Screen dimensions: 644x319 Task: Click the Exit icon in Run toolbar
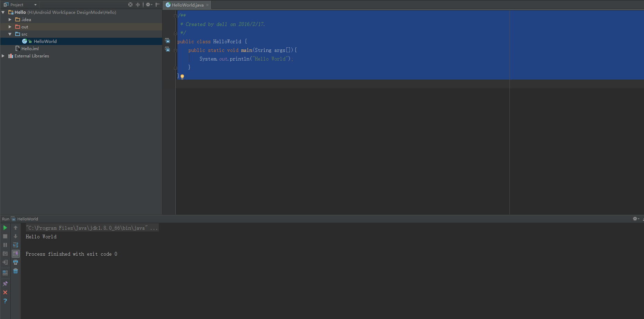(5, 262)
